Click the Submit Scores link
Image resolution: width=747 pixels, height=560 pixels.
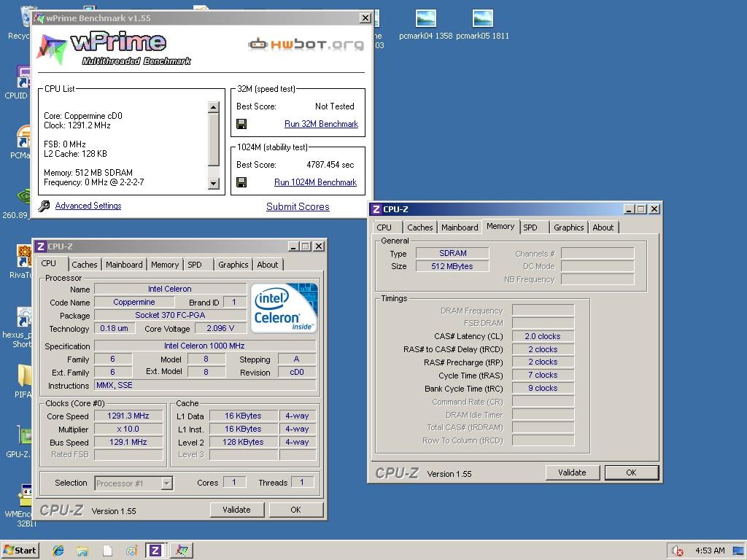coord(298,206)
